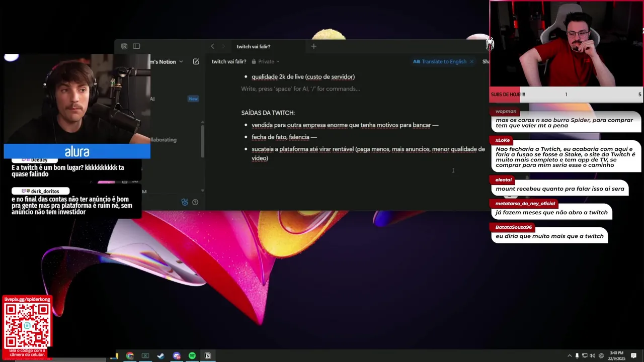644x362 pixels.
Task: Open the taskbar clock showing 3:40 PM
Action: pyautogui.click(x=617, y=355)
